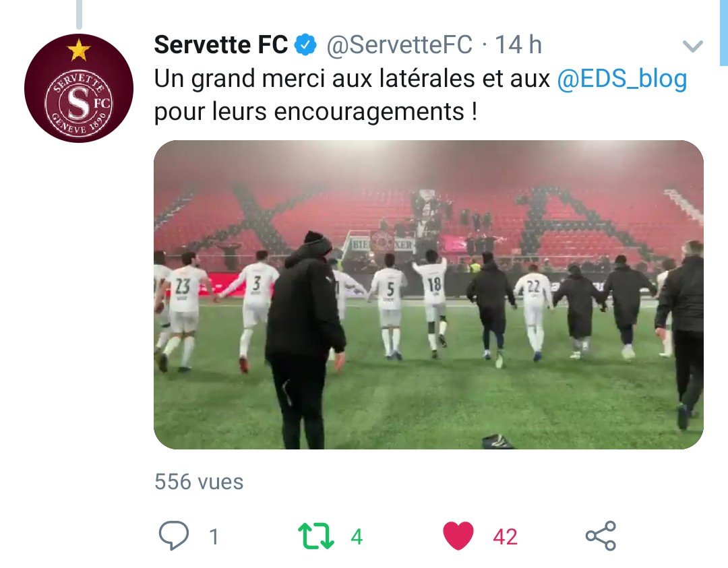The width and height of the screenshot is (728, 568).
Task: Click the thread connector line above avatar
Action: coord(79,14)
